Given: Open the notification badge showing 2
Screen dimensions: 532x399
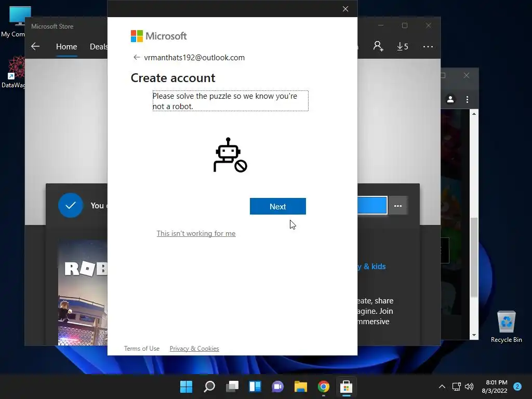Looking at the screenshot, I should pyautogui.click(x=517, y=387).
